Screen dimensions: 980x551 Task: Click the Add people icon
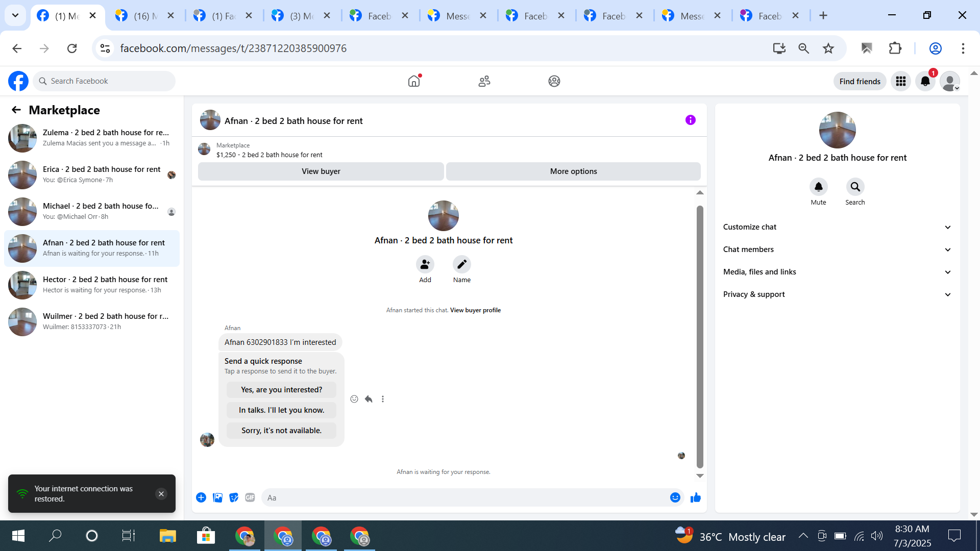tap(425, 264)
